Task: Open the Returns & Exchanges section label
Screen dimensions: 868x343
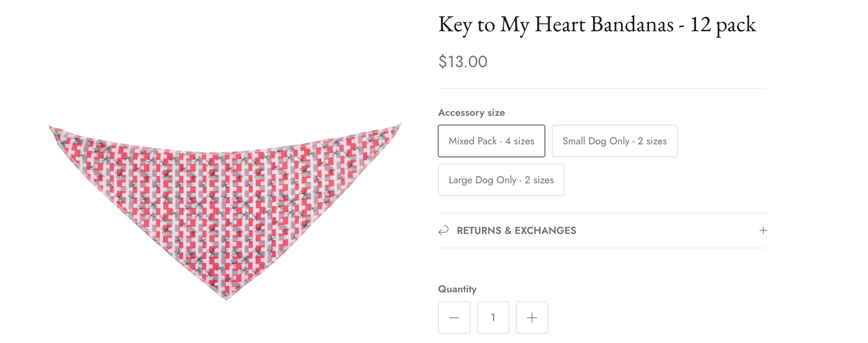Action: coord(516,231)
